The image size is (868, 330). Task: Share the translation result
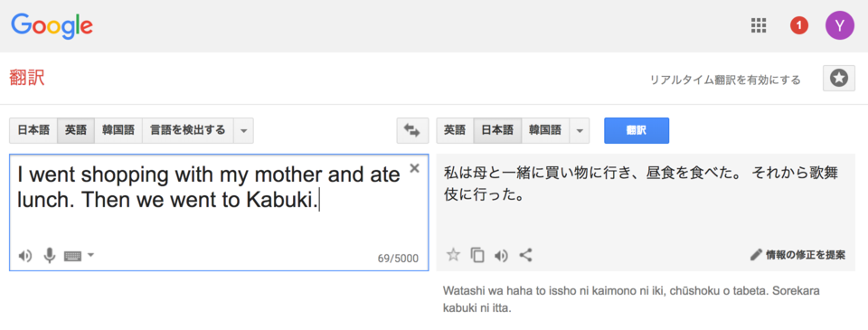[x=526, y=255]
